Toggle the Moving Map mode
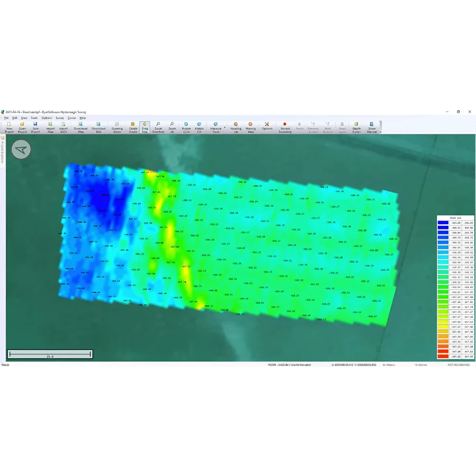Screen dimensions: 476x476 [251, 127]
